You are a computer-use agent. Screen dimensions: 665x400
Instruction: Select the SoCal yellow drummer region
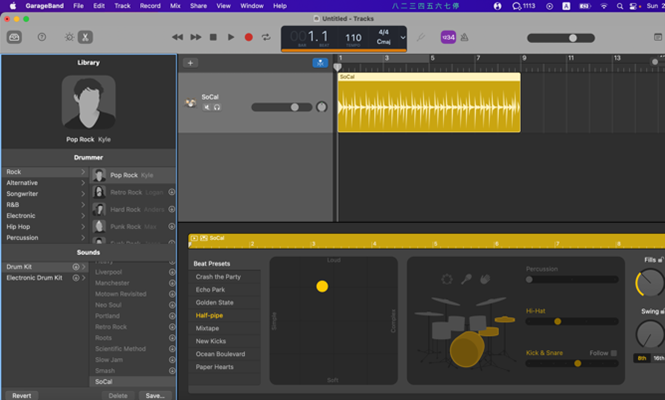[x=429, y=103]
